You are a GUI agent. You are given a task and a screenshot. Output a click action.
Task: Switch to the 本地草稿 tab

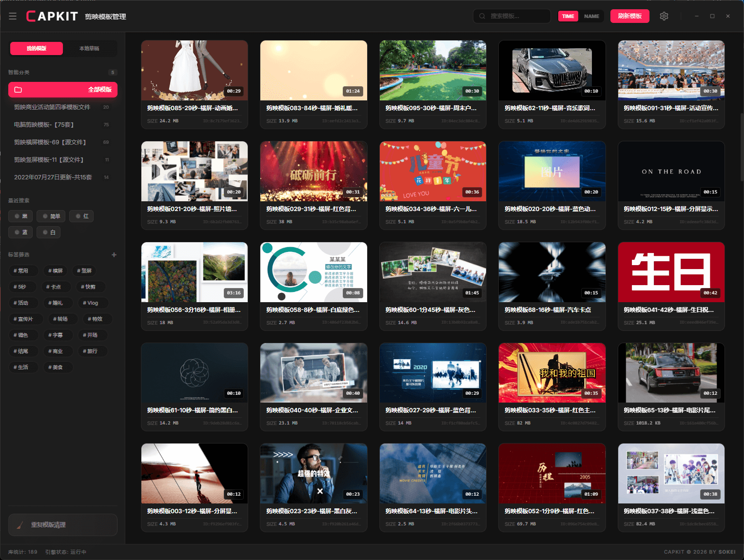[89, 48]
